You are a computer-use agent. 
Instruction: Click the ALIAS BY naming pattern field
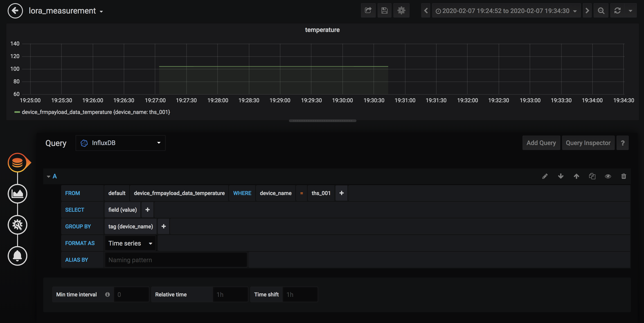click(x=176, y=260)
